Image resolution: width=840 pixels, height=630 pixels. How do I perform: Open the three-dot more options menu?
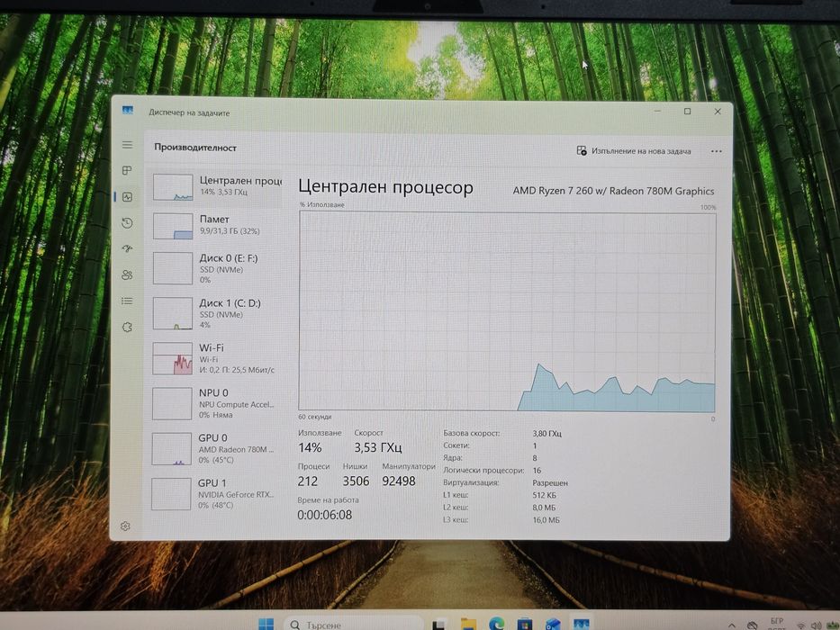click(717, 151)
